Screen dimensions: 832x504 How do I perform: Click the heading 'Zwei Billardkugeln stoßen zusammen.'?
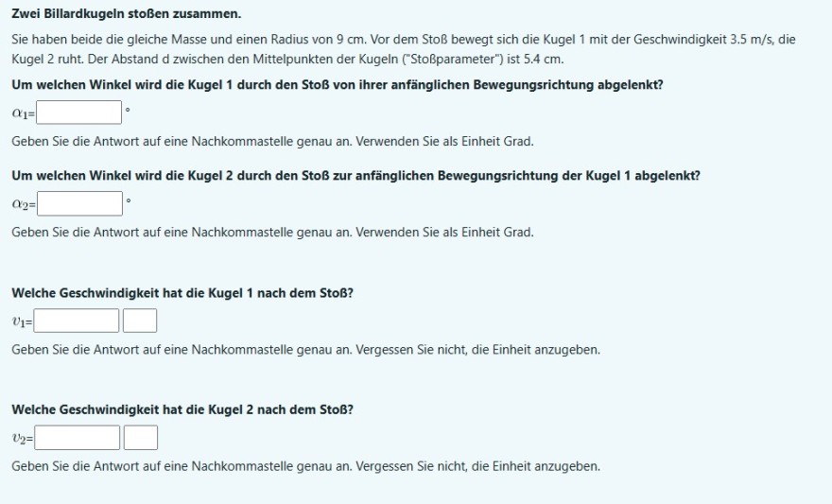coord(127,14)
